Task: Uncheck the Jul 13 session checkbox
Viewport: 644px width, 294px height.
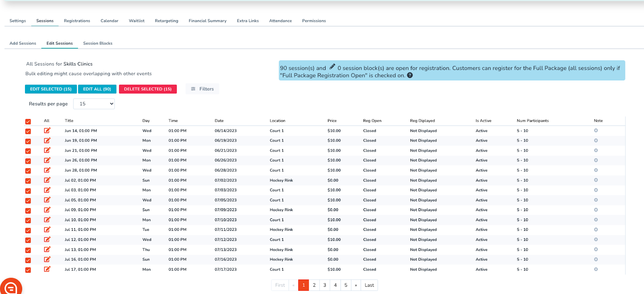Action: (x=28, y=250)
